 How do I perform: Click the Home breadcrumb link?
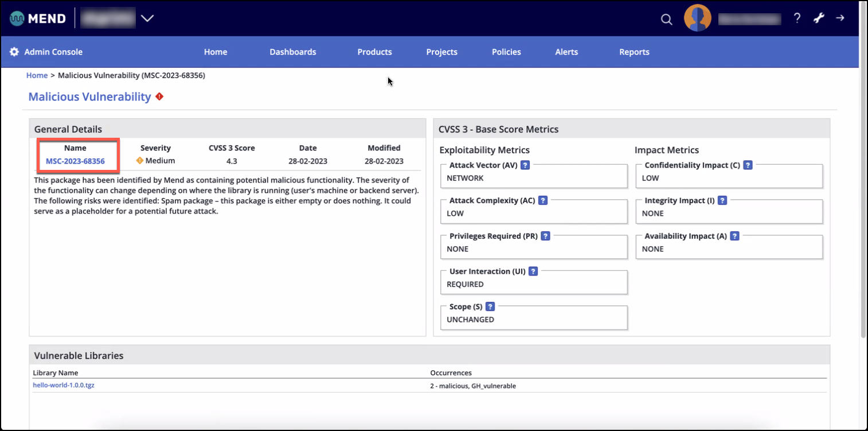37,75
